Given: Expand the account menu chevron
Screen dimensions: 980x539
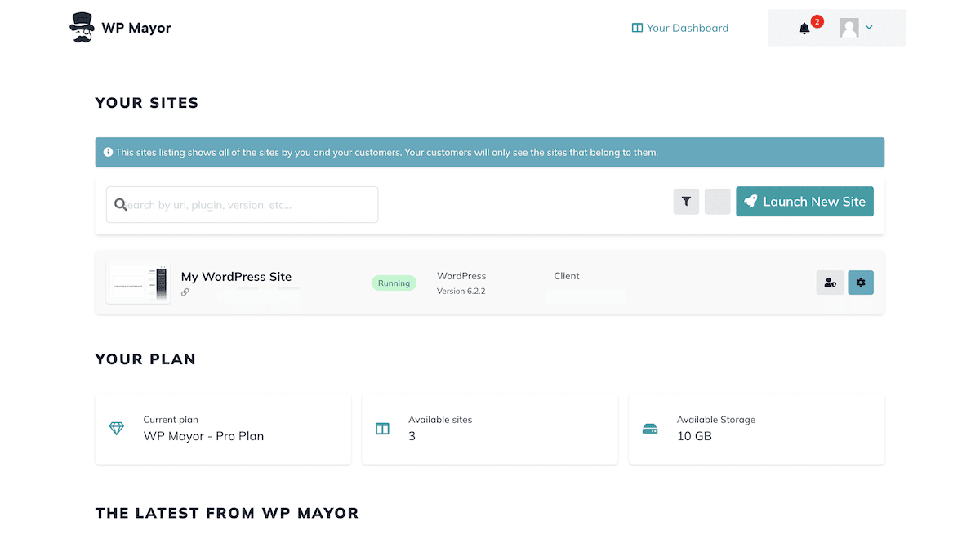Looking at the screenshot, I should click(x=869, y=28).
